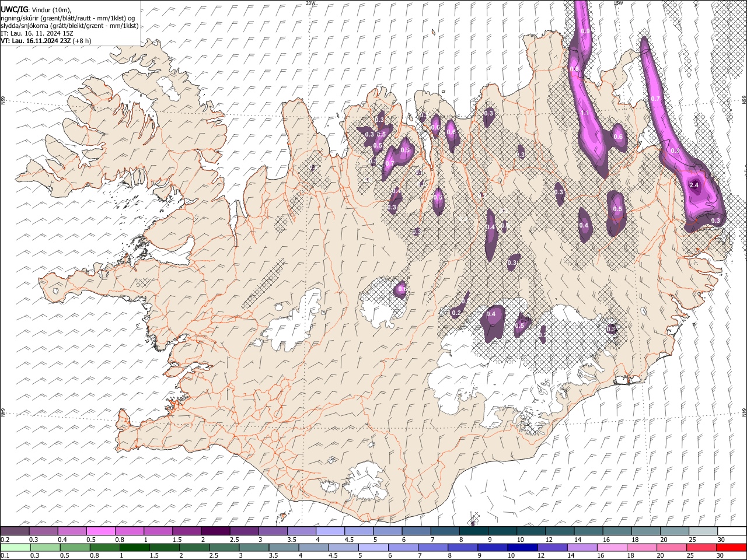Pick the light pink 16 swatch, lower row
The height and width of the screenshot is (560, 747).
613,547
